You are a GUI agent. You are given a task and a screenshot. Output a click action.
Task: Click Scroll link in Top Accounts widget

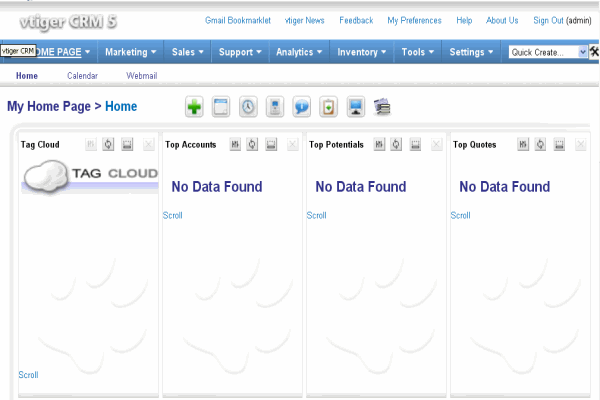pyautogui.click(x=172, y=215)
